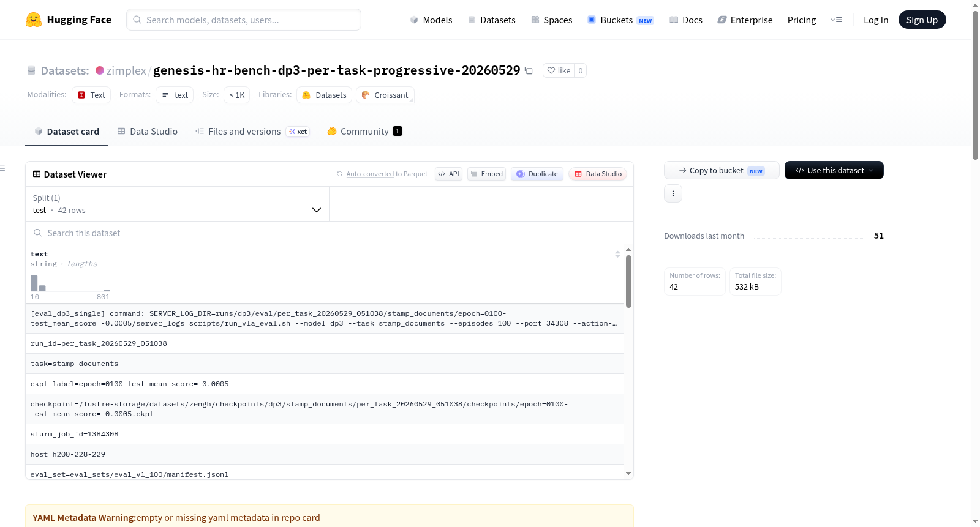Switch to the Dataset card tab

point(67,131)
